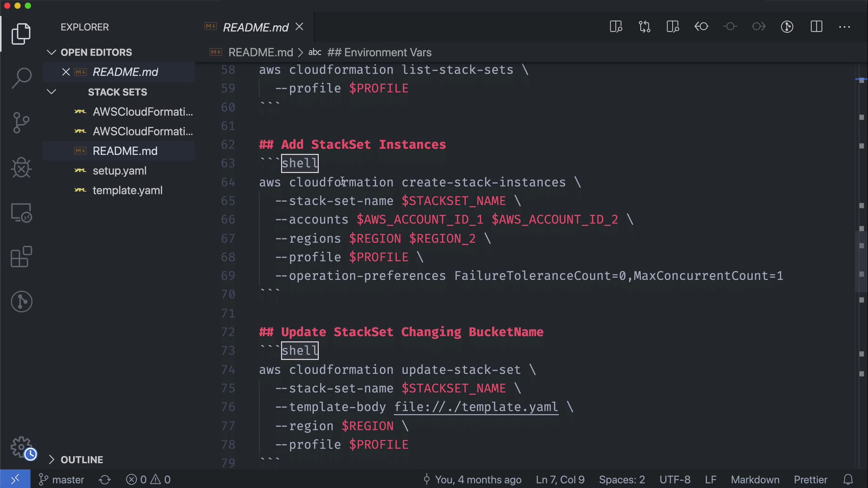Open Remote Explorer in activity bar

pos(21,212)
